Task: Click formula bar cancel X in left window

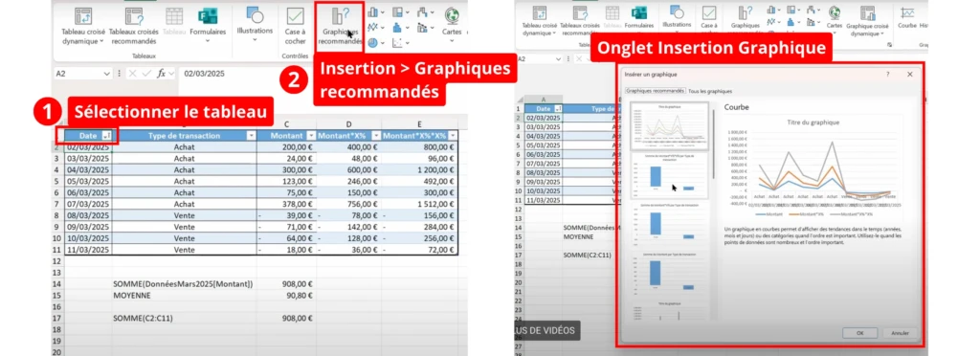Action: coord(132,74)
